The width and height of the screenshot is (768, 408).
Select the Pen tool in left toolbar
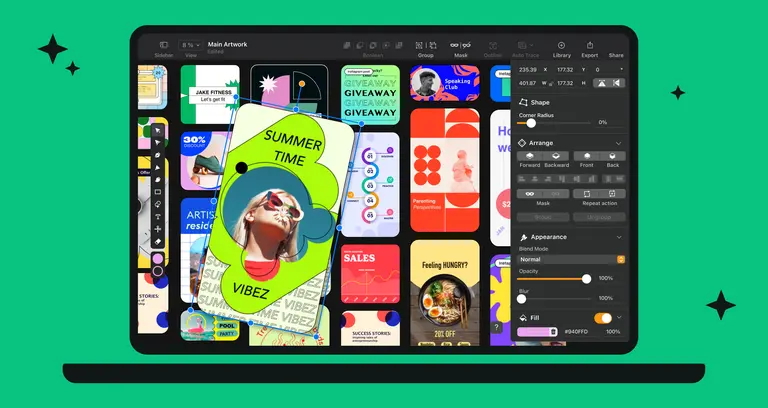(x=158, y=155)
